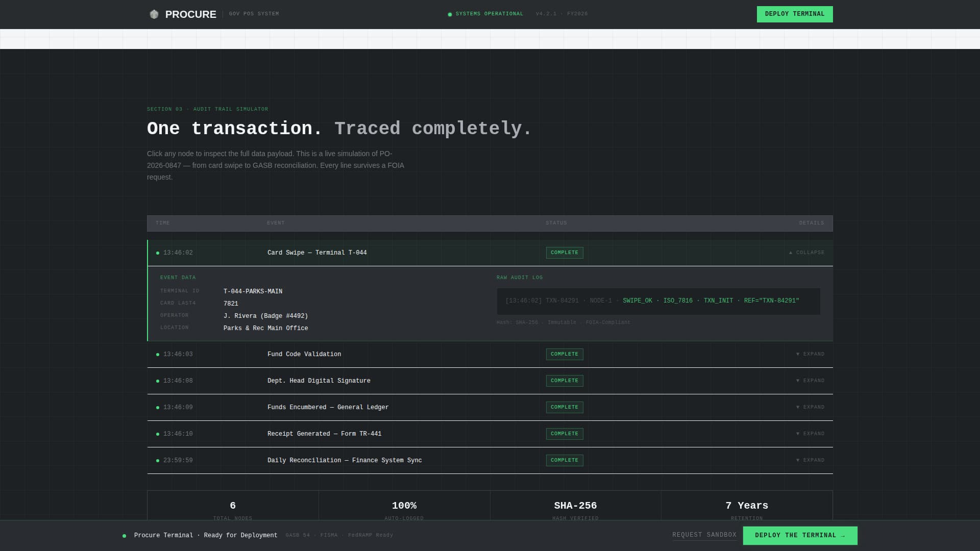Click the T-044-PARKS-MAIN terminal ID value
The height and width of the screenshot is (551, 980).
[x=253, y=291]
